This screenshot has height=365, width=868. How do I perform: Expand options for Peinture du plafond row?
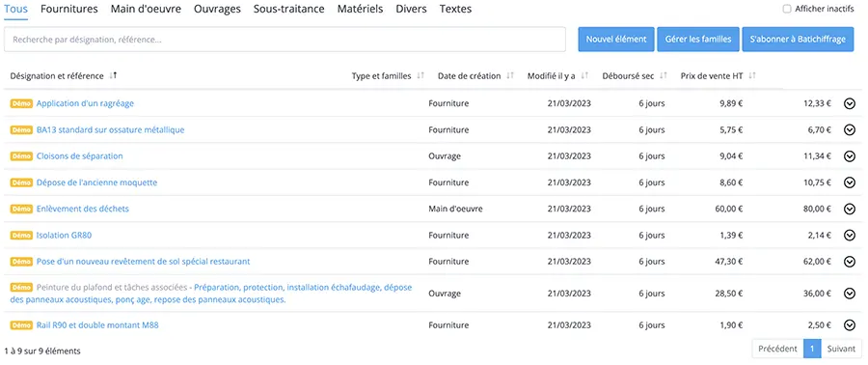tap(850, 294)
